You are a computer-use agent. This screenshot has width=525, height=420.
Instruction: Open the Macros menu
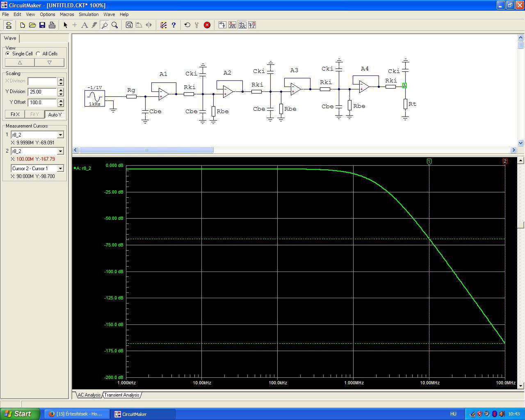pyautogui.click(x=67, y=14)
